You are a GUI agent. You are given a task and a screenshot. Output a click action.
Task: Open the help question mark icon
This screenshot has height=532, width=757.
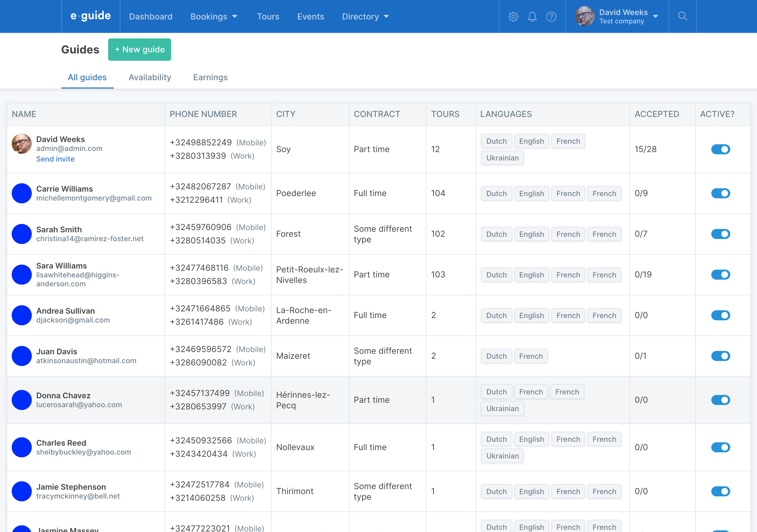click(551, 16)
